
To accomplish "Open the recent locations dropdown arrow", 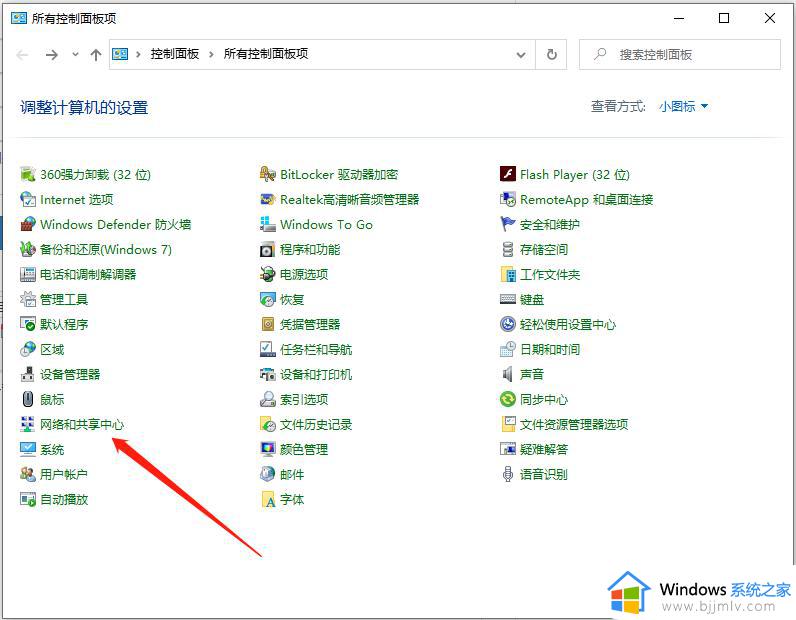I will [x=75, y=54].
